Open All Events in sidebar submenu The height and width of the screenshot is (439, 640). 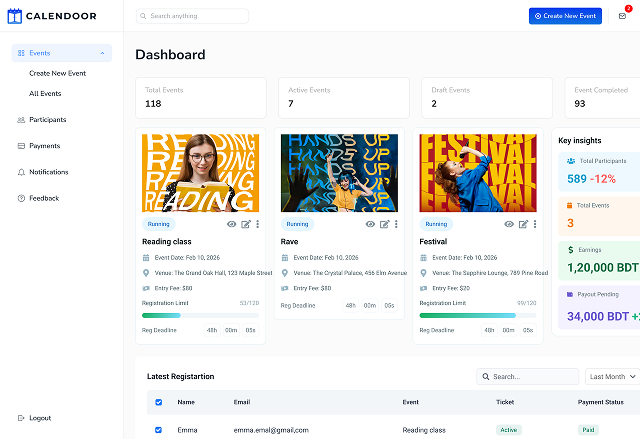[45, 93]
